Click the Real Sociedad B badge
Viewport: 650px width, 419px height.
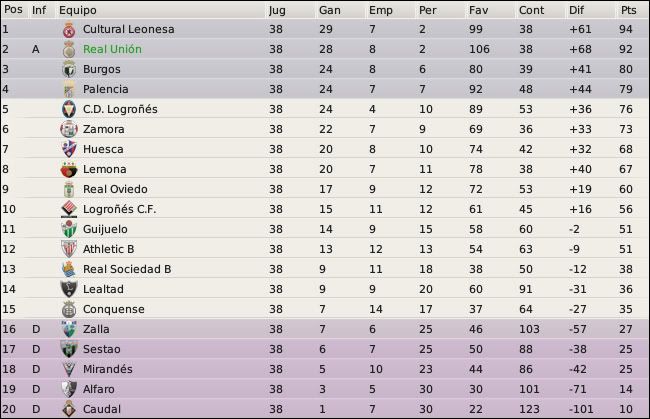coord(69,269)
